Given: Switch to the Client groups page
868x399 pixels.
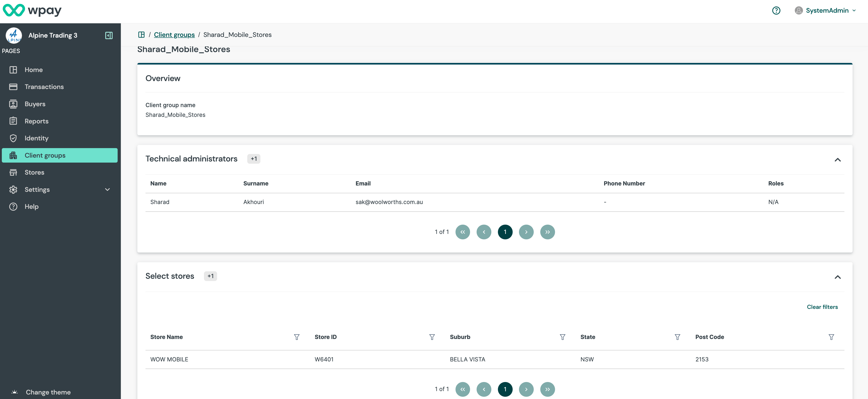Looking at the screenshot, I should point(45,155).
